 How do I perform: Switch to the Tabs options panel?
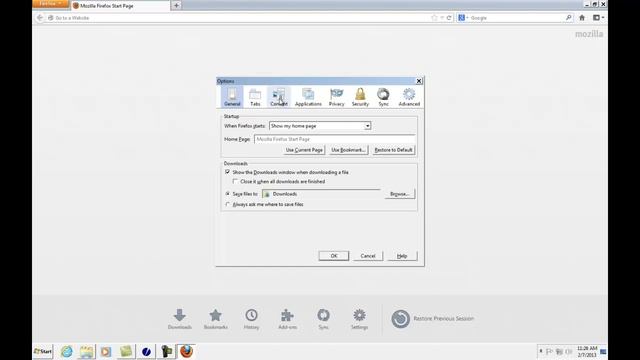255,97
